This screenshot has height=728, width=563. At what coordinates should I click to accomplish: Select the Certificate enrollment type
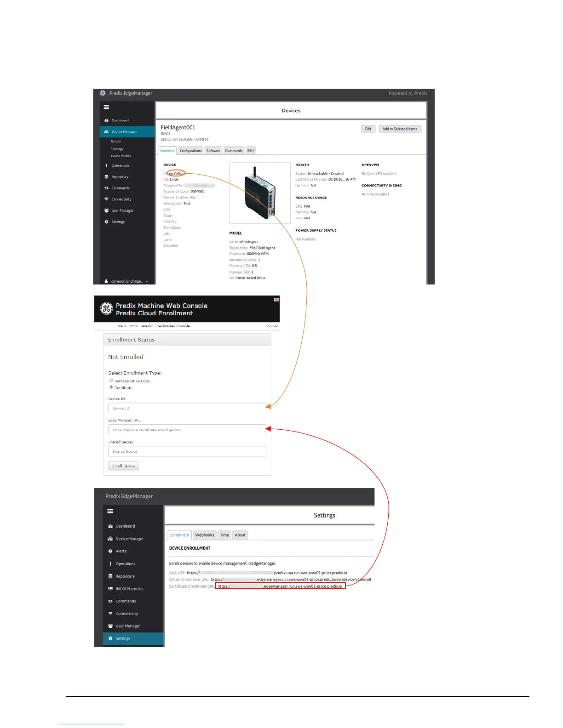click(111, 387)
